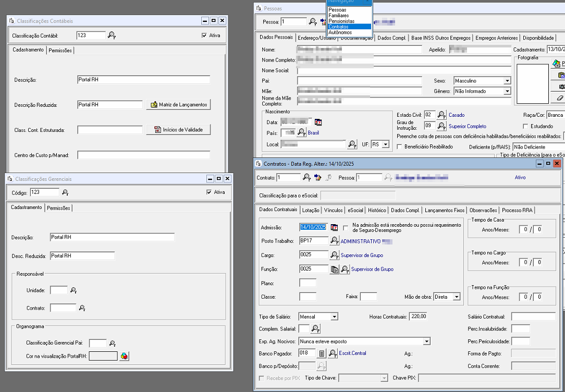Click the Matriz de Lançamentos button
565x392 pixels.
[179, 105]
